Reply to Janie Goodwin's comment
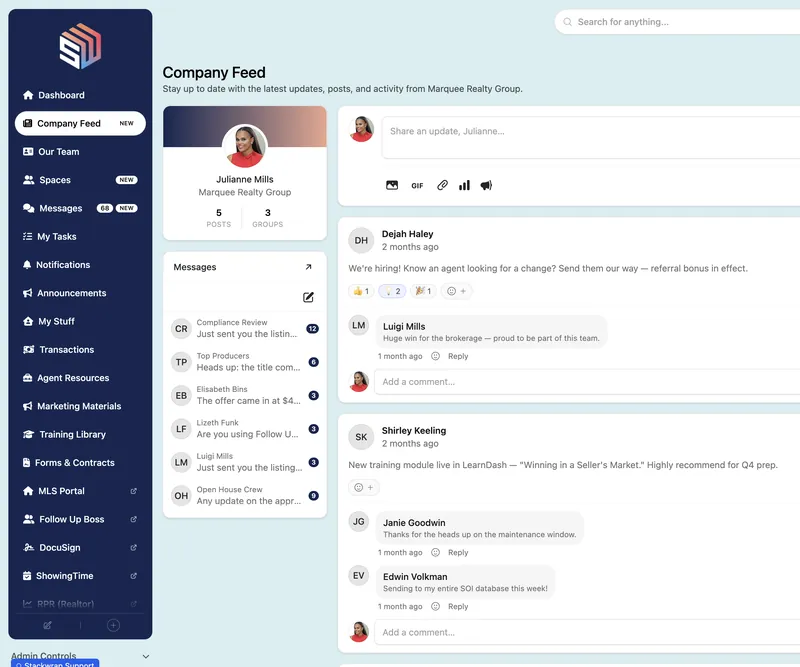This screenshot has width=800, height=667. point(458,552)
